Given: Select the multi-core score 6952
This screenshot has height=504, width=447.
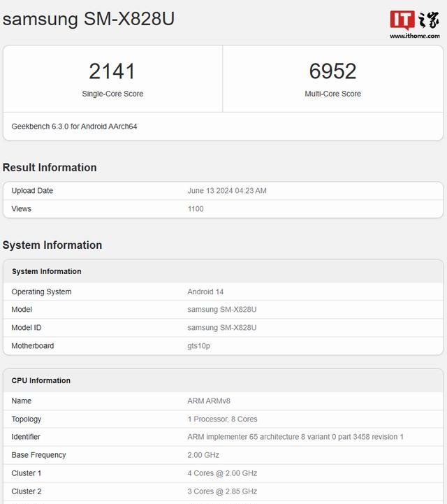Looking at the screenshot, I should 332,71.
